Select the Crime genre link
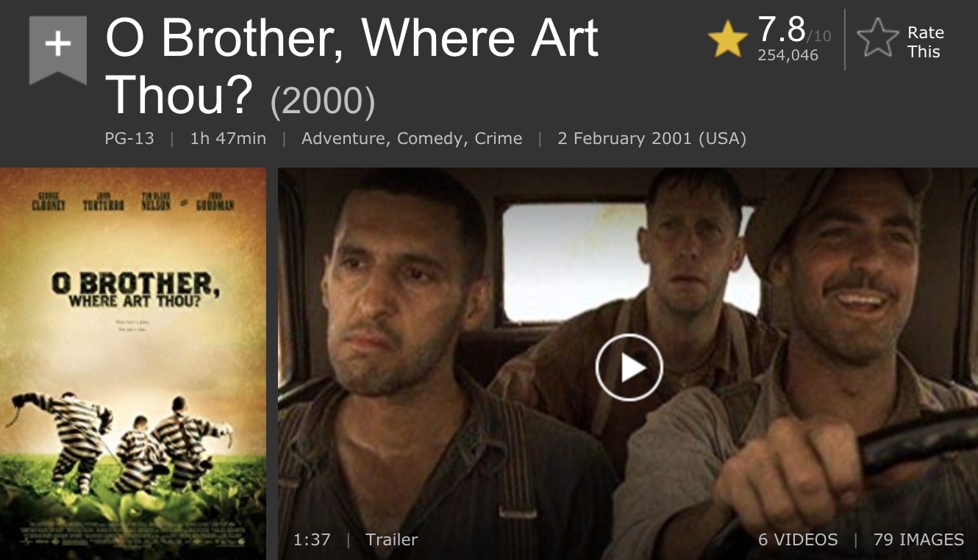Viewport: 978px width, 560px height. [499, 138]
